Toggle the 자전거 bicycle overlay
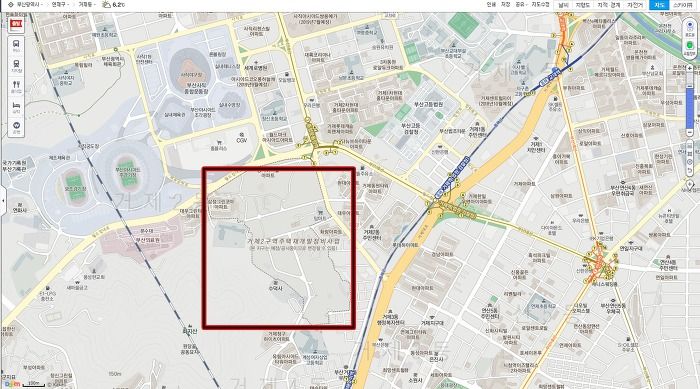This screenshot has width=700, height=389. tap(635, 5)
